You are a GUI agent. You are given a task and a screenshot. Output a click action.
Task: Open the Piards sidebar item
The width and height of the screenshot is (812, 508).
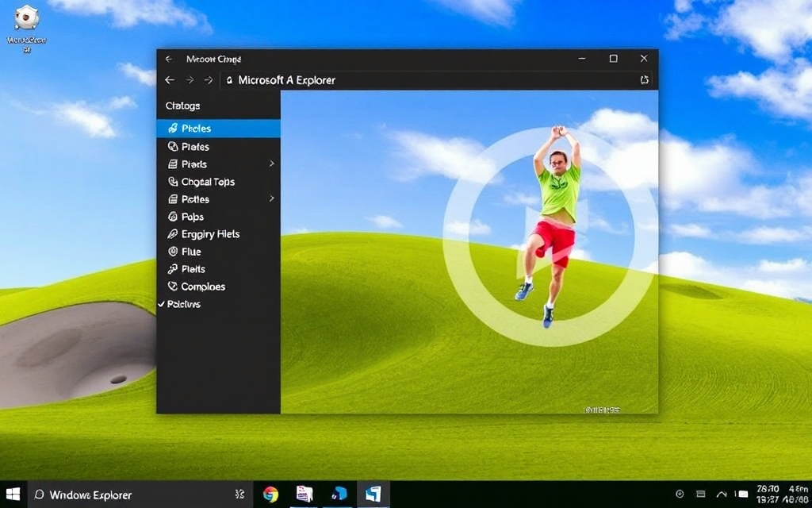point(219,164)
